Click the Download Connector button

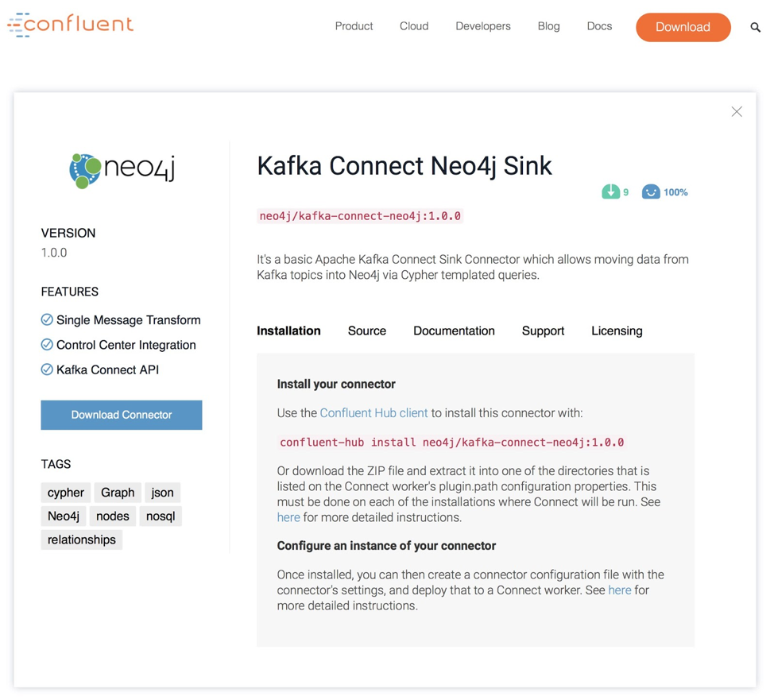click(121, 414)
